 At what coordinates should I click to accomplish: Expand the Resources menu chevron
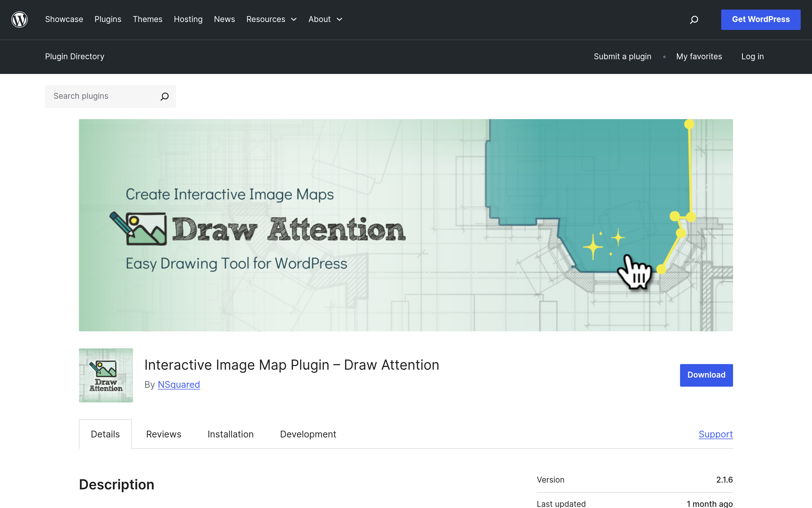[294, 19]
